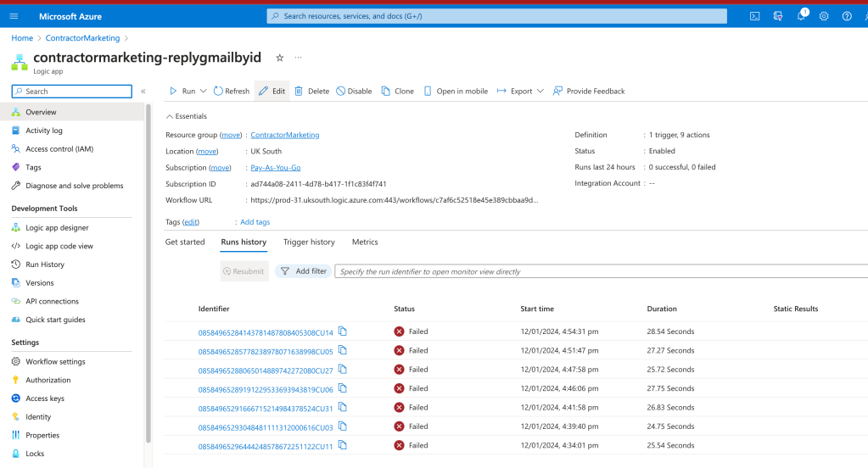Open portal settings gear

pyautogui.click(x=824, y=16)
